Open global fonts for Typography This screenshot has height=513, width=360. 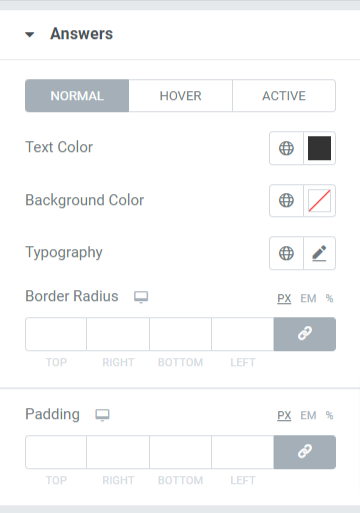pyautogui.click(x=286, y=253)
